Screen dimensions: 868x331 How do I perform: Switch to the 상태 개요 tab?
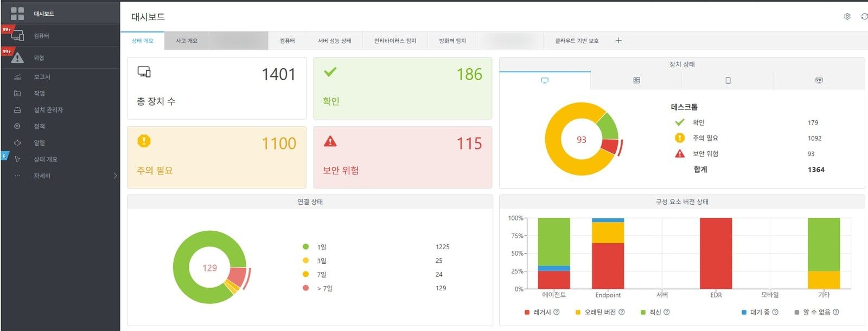pos(142,41)
